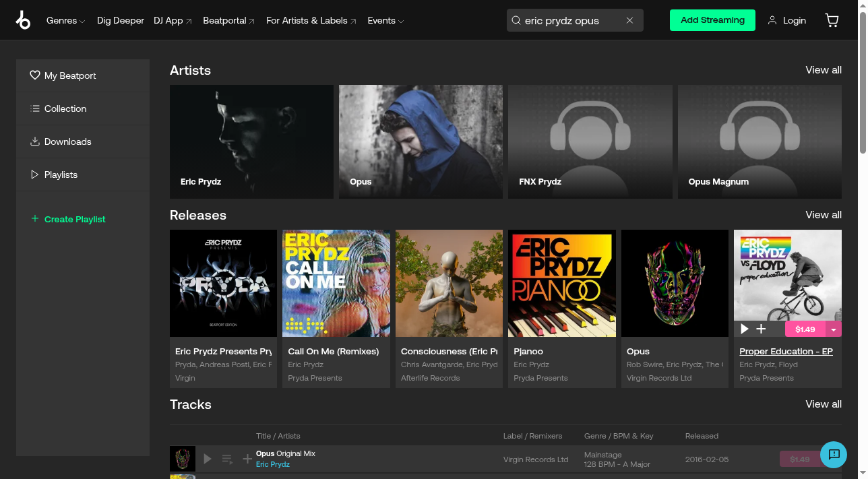Screen dimensions: 868x479
Task: Click Afterlife Records label link
Action: [x=431, y=378]
